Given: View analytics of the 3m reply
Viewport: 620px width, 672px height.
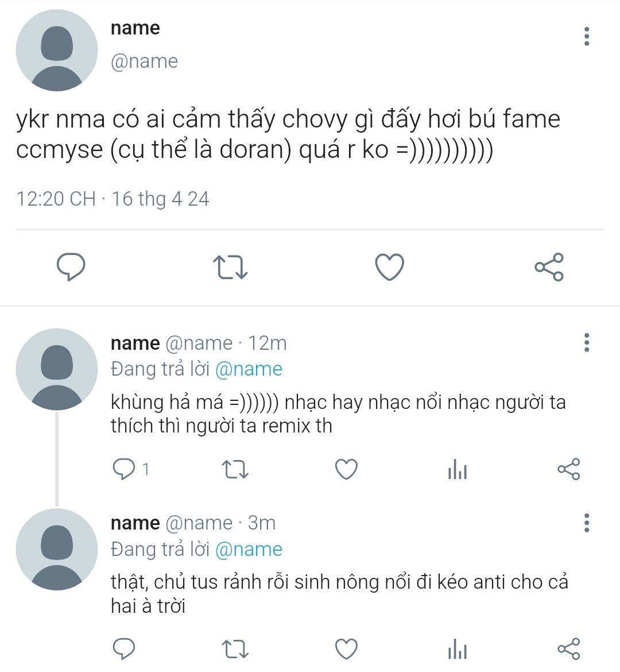Looking at the screenshot, I should point(457,649).
